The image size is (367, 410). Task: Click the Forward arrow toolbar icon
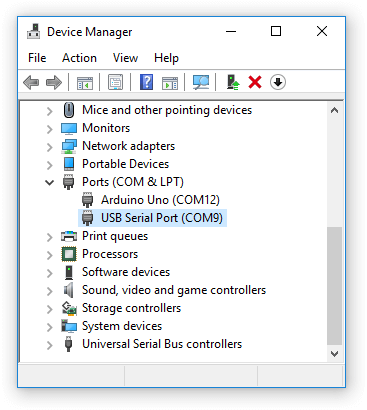pos(54,82)
